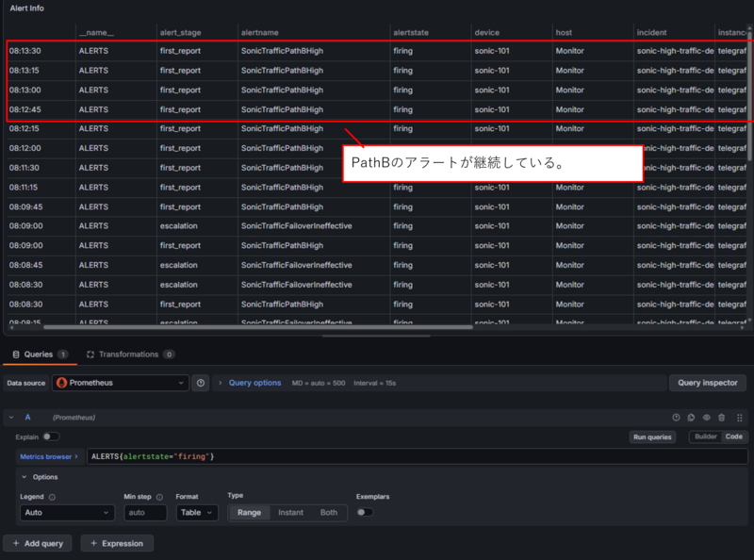754x560 pixels.
Task: Open the Format Table dropdown
Action: [197, 513]
